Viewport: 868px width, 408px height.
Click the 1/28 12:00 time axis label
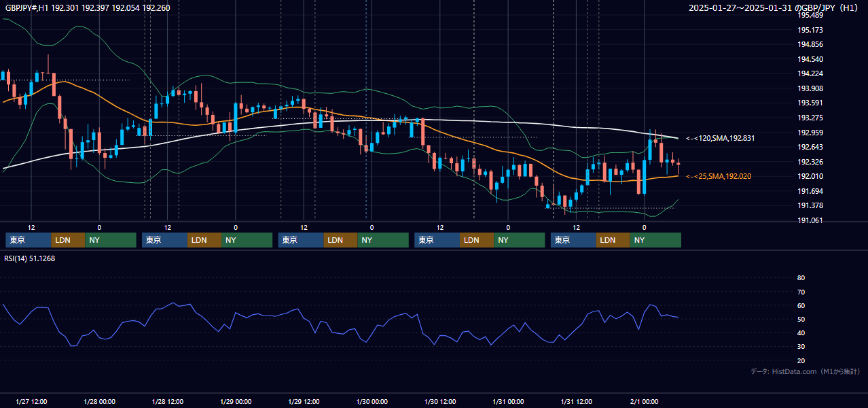coord(167,402)
